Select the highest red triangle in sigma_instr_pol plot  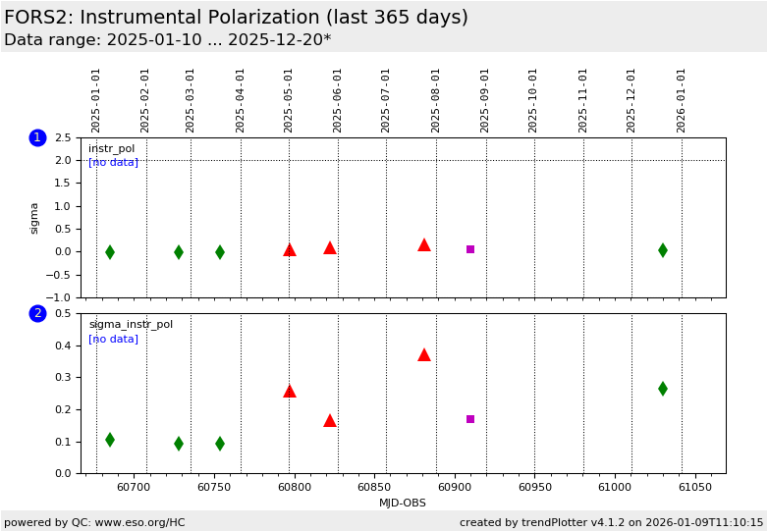[424, 354]
